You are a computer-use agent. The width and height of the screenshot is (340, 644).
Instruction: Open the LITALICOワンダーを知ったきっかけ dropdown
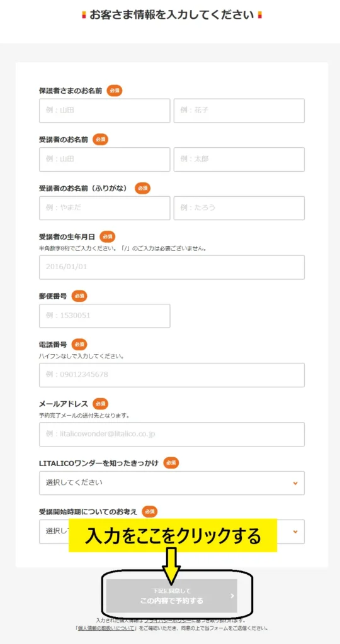click(x=172, y=483)
